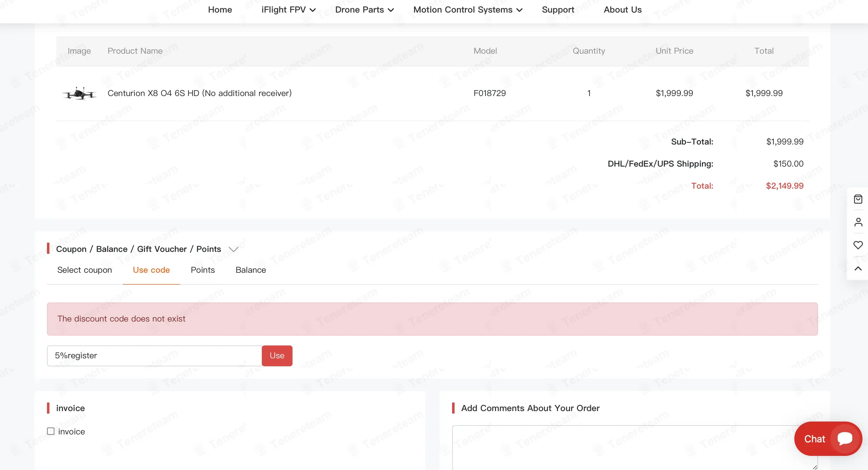Viewport: 868px width, 470px height.
Task: Expand the Motion Control Systems menu
Action: [x=468, y=10]
